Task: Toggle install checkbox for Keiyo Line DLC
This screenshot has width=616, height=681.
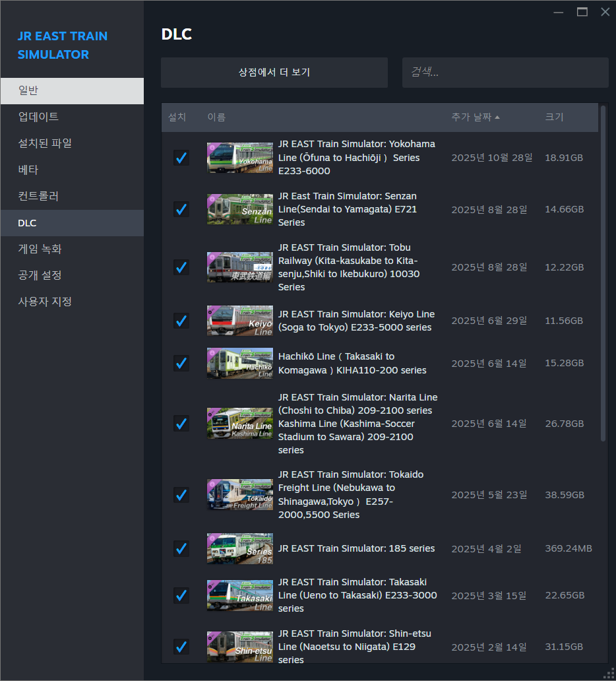Action: tap(181, 321)
